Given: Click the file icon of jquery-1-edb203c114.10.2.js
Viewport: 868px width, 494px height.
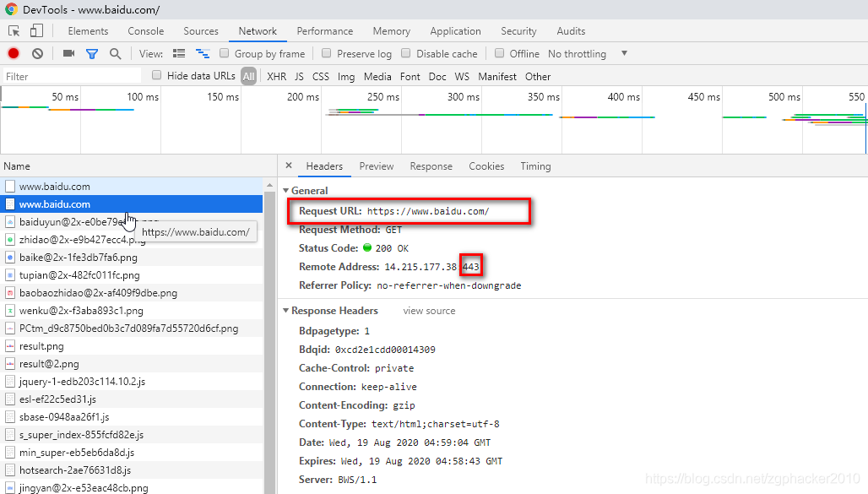Looking at the screenshot, I should [x=10, y=382].
